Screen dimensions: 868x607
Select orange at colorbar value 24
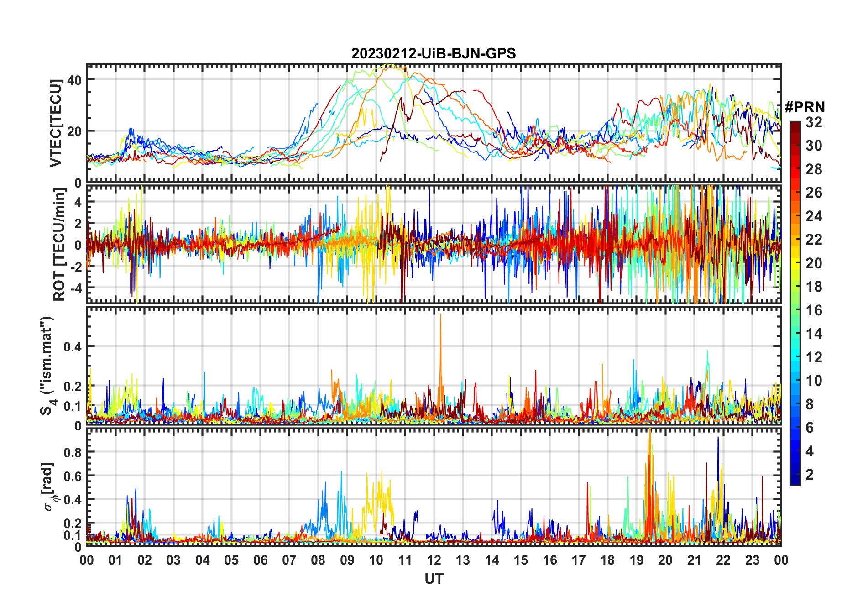coord(795,216)
